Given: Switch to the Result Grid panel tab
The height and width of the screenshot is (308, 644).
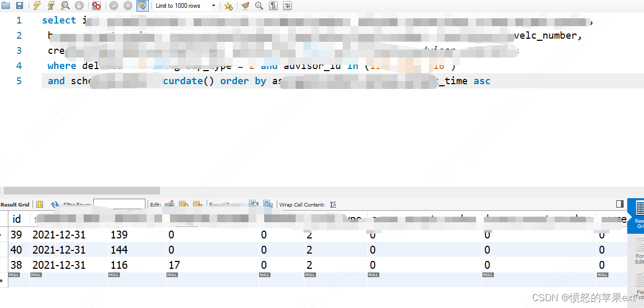Looking at the screenshot, I should (639, 215).
